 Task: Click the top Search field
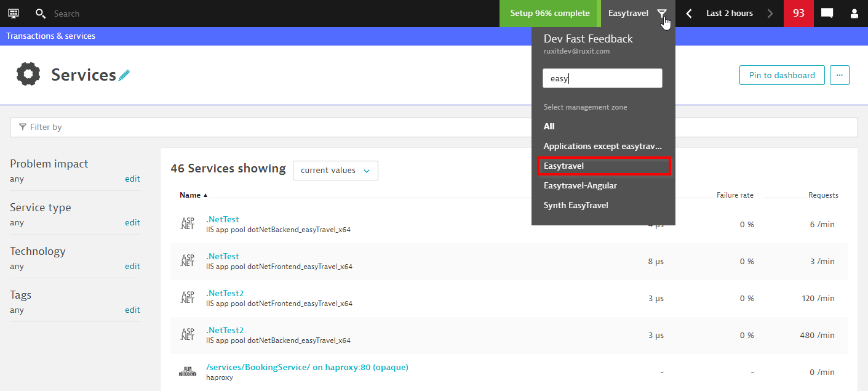(x=66, y=14)
